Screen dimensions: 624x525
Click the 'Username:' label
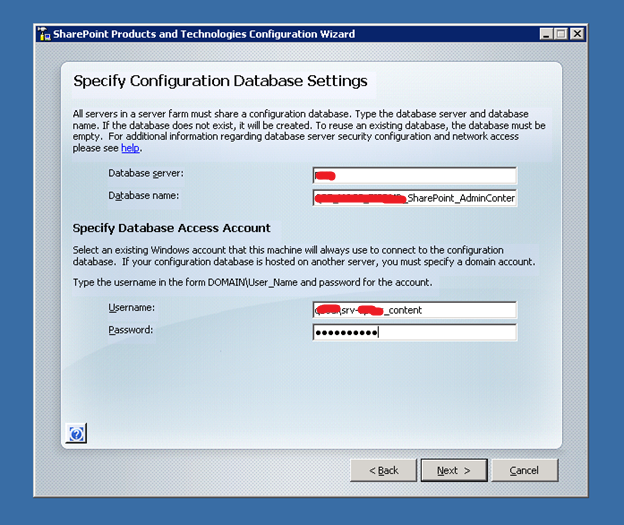pos(132,308)
